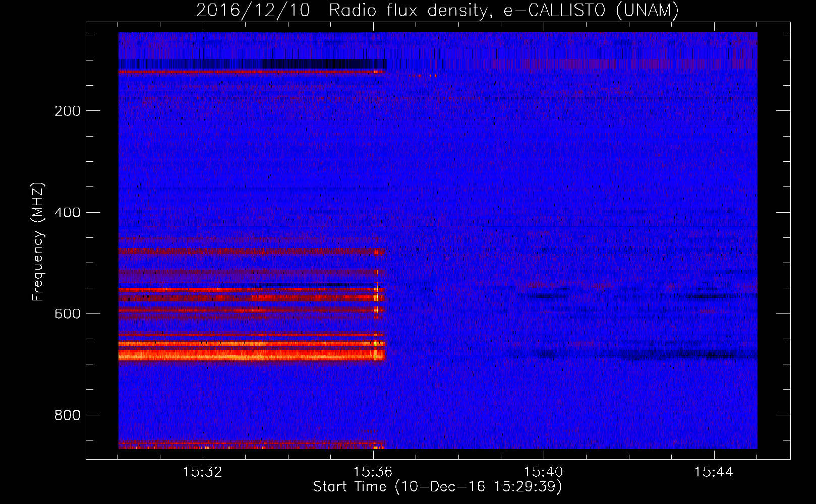Click the brightest yellow emission band near 690 MHz
This screenshot has width=816, height=504.
252,355
